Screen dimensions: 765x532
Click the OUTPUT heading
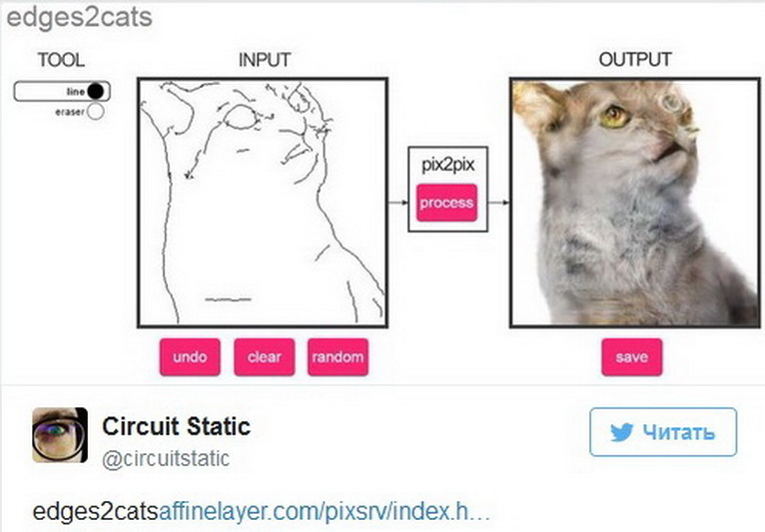634,60
